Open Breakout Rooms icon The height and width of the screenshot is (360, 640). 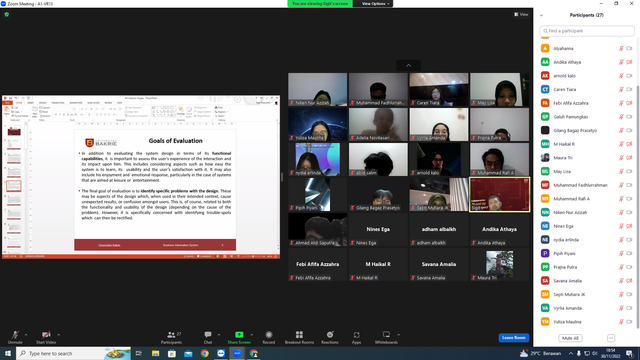(x=299, y=335)
